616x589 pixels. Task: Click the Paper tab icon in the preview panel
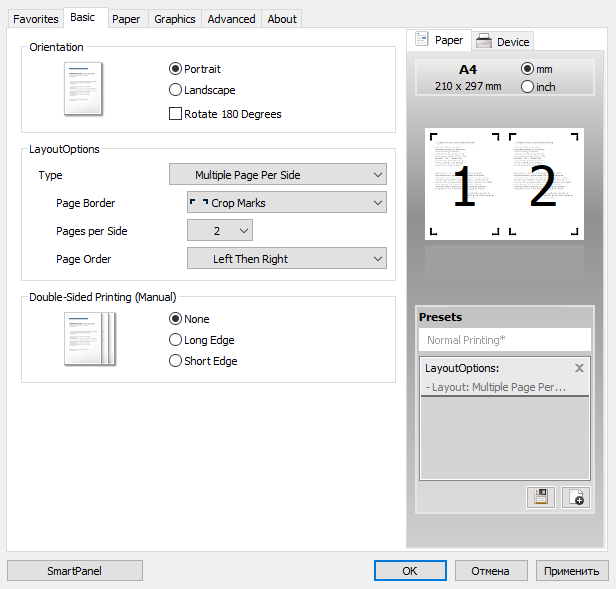(x=422, y=40)
